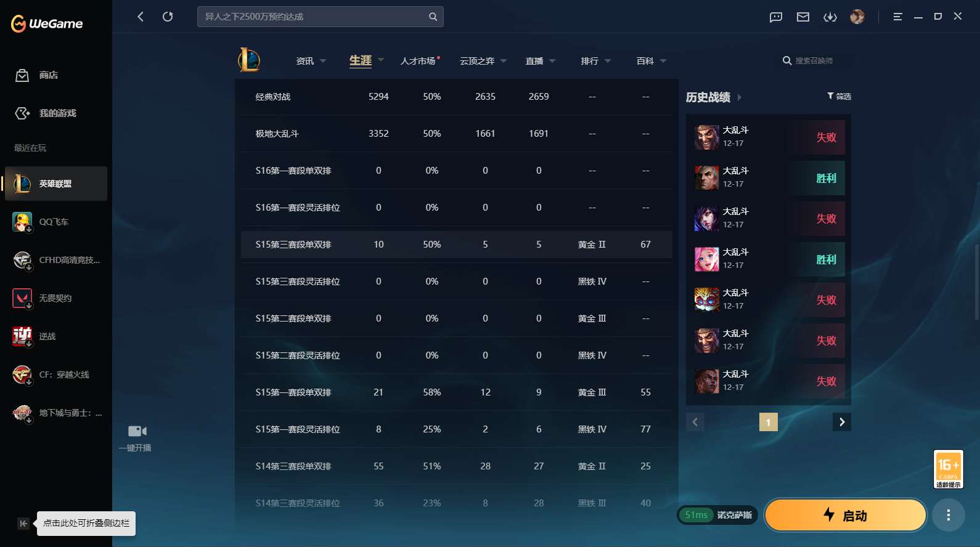Expand the 资讯 dropdown menu

(x=311, y=61)
